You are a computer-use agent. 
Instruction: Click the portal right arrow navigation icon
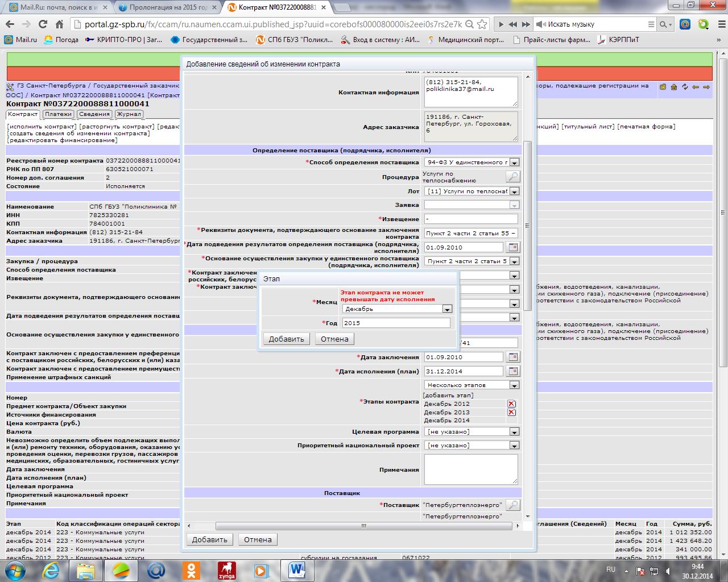pos(706,87)
